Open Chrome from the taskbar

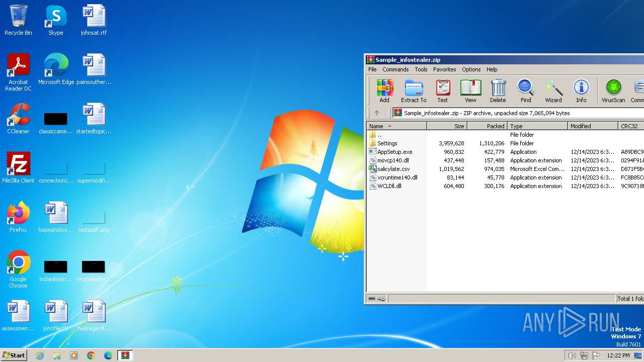[x=91, y=355]
